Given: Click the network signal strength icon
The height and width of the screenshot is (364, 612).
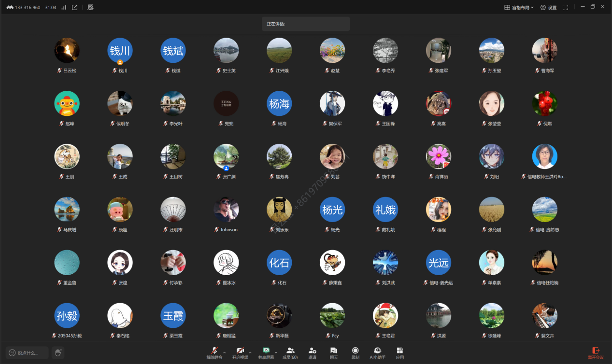Looking at the screenshot, I should pos(64,7).
